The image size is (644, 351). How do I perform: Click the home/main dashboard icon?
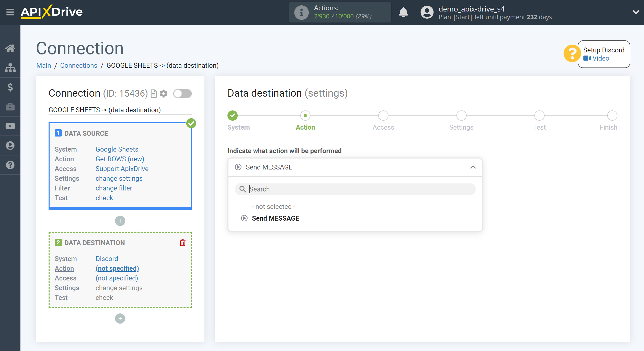[10, 48]
